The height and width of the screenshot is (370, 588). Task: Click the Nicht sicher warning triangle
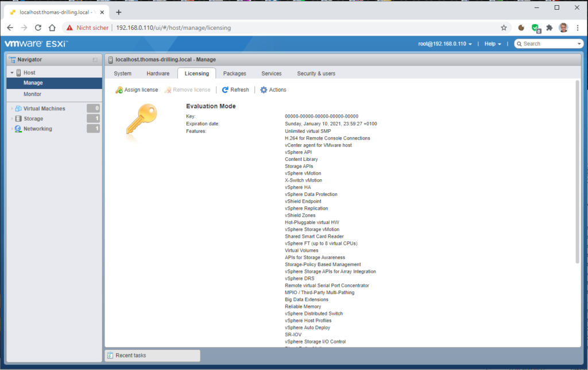[x=69, y=28]
